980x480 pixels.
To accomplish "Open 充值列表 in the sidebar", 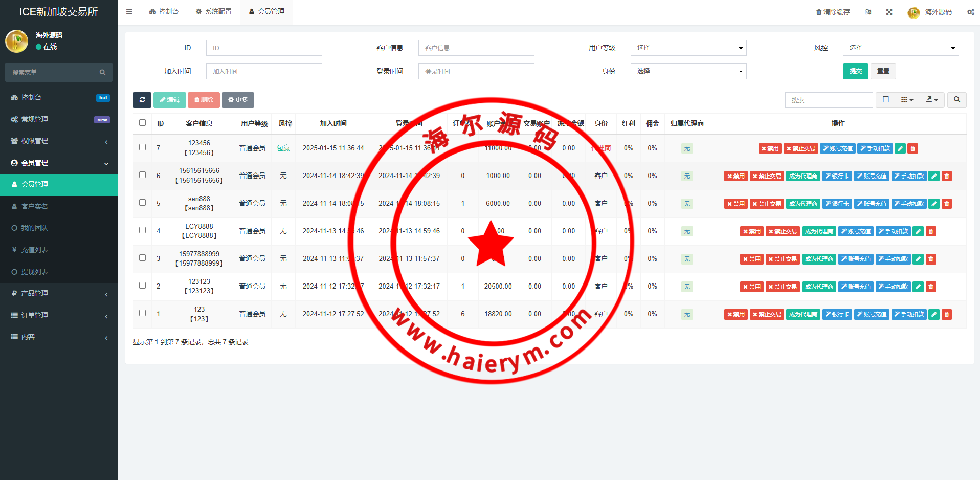I will [x=35, y=250].
